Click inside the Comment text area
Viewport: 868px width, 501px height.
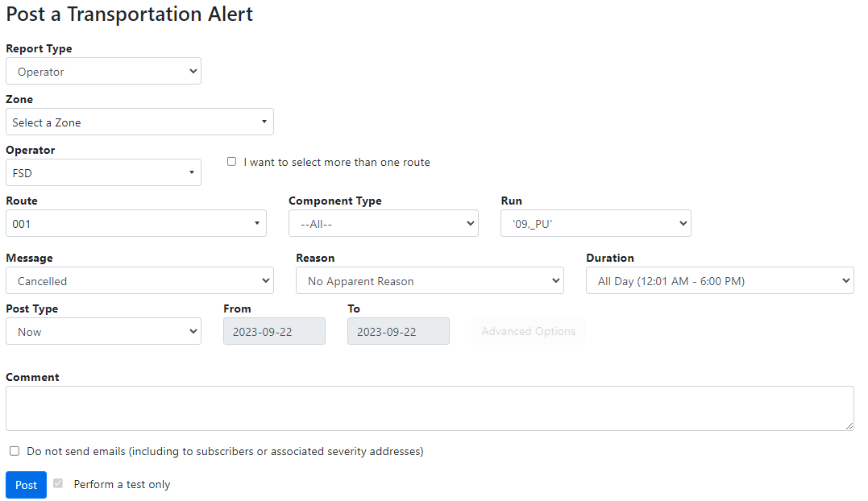[x=430, y=408]
